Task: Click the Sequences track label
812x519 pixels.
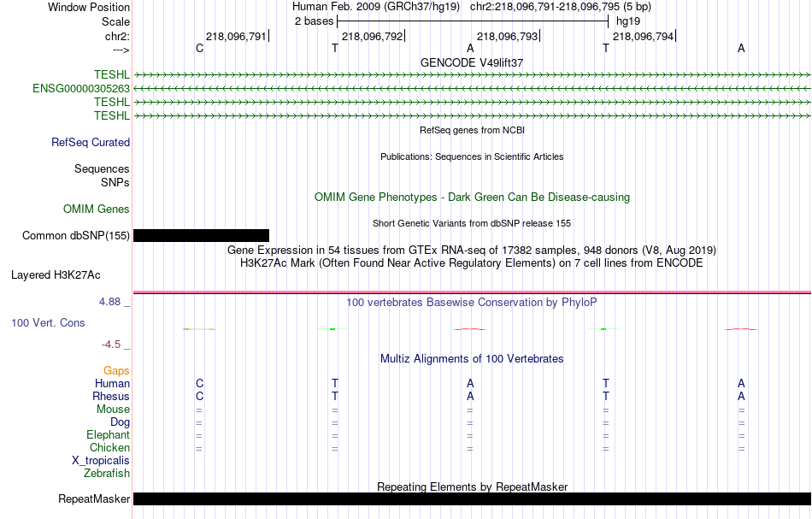Action: (x=102, y=168)
